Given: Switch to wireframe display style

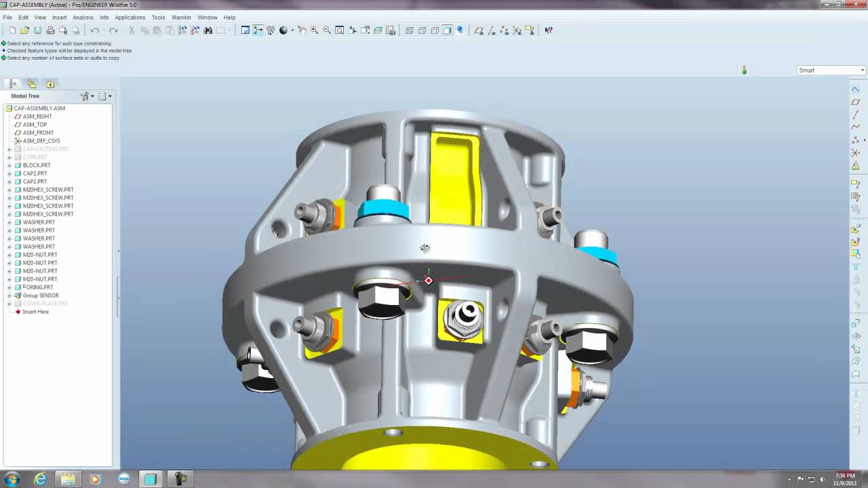Looking at the screenshot, I should (409, 30).
